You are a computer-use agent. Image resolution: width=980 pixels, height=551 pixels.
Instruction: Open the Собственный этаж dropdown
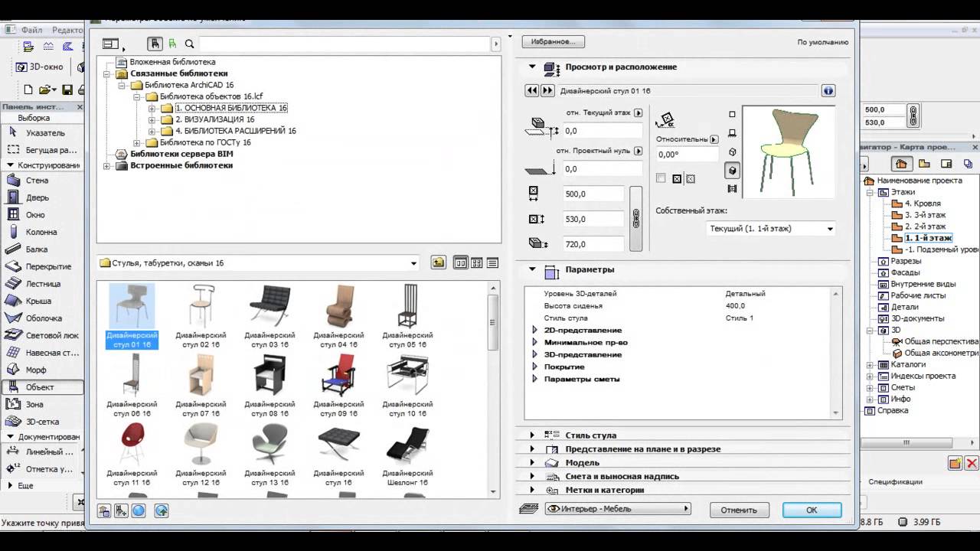click(770, 228)
